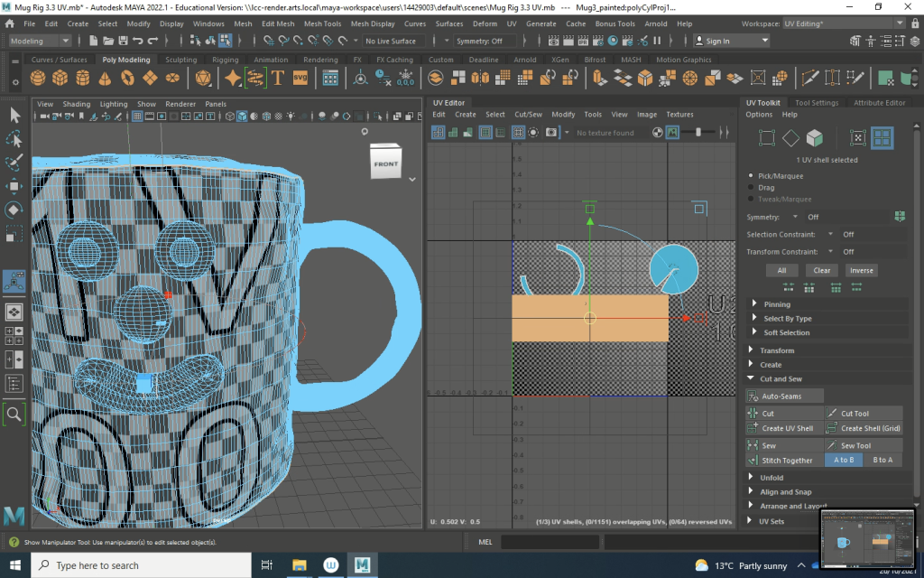
Task: Click the Windows taskbar search box
Action: (x=135, y=565)
